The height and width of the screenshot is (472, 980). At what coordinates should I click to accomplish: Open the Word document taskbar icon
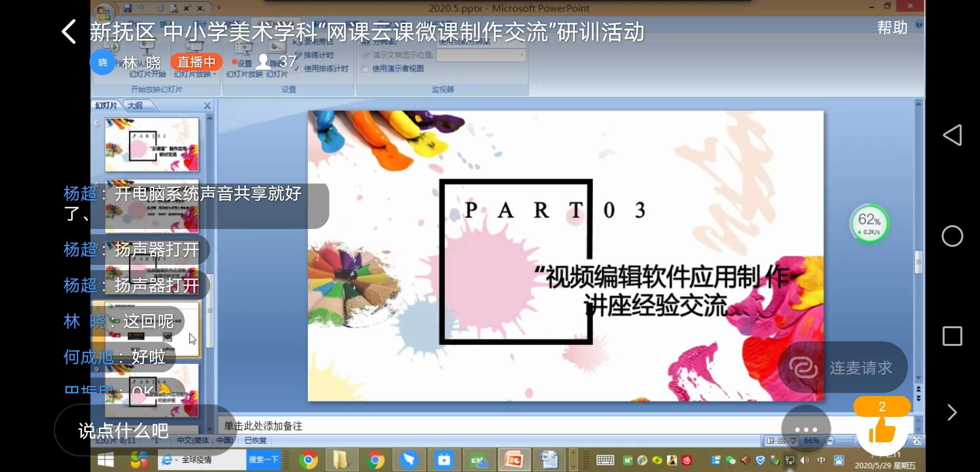point(549,460)
